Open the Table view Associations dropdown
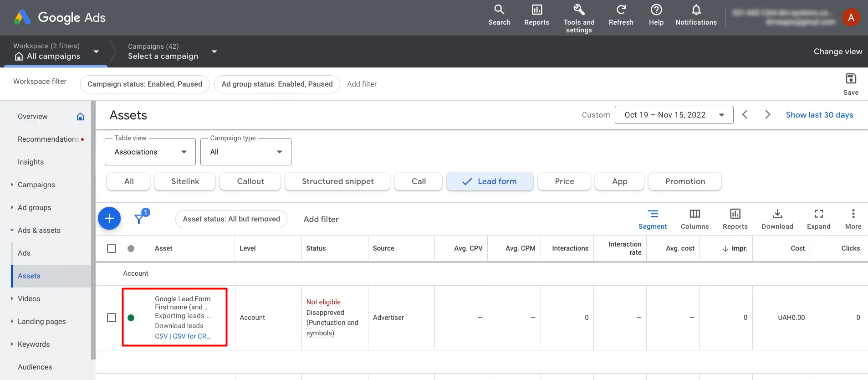This screenshot has height=380, width=868. pyautogui.click(x=150, y=152)
